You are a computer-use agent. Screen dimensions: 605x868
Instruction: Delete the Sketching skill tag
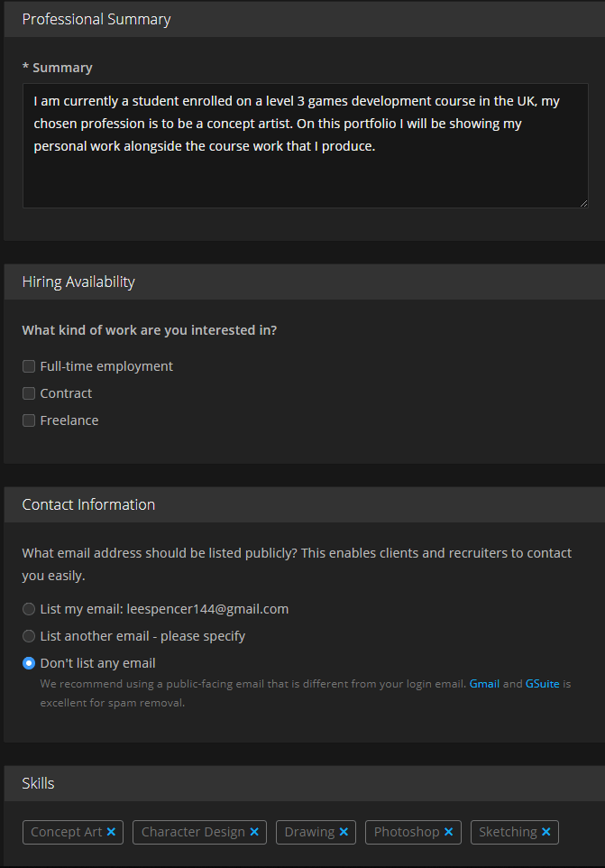[546, 832]
